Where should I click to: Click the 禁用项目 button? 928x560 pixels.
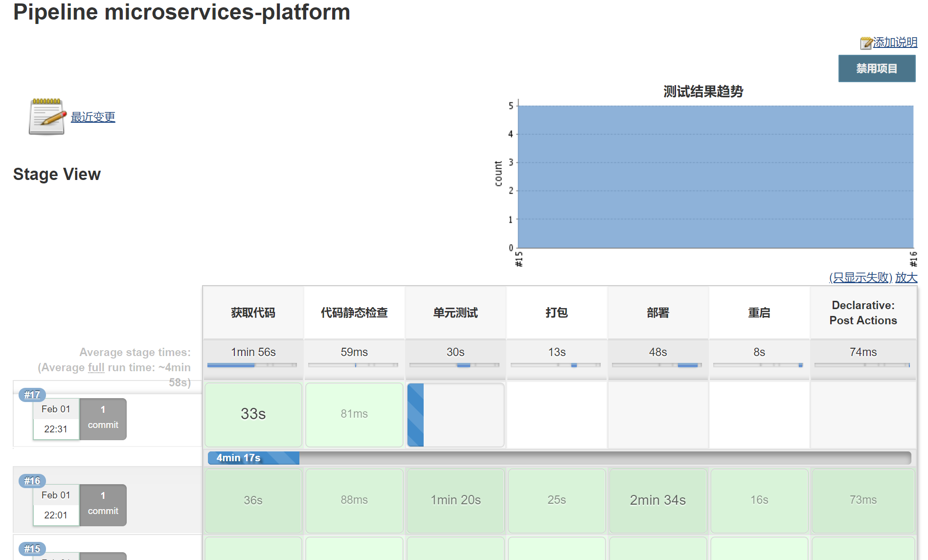[x=877, y=68]
